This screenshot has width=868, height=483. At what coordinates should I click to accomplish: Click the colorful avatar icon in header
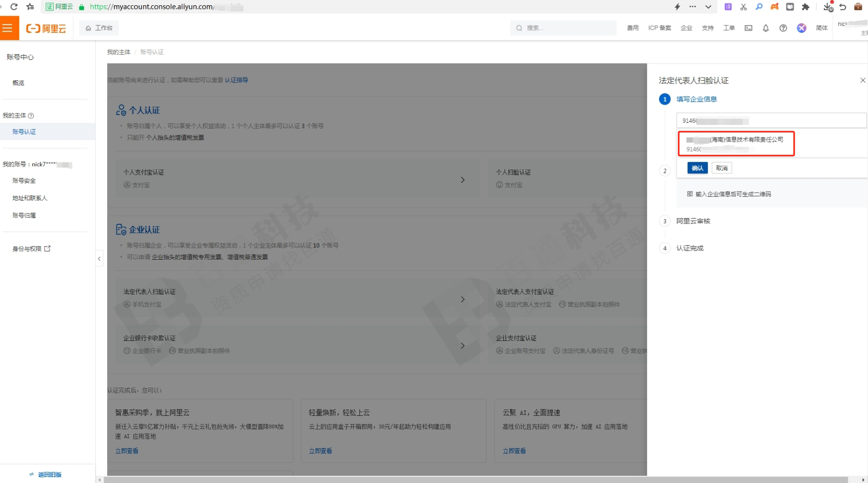[801, 28]
